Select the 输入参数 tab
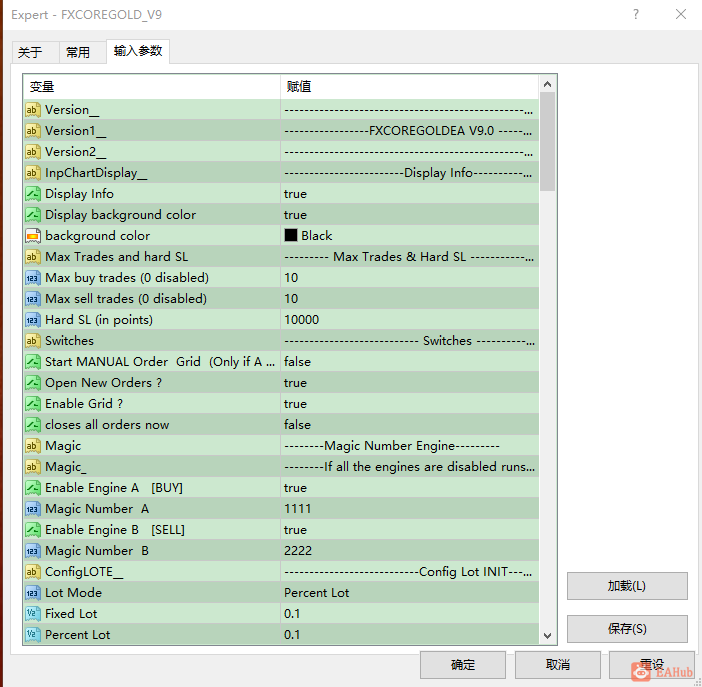 pyautogui.click(x=138, y=51)
